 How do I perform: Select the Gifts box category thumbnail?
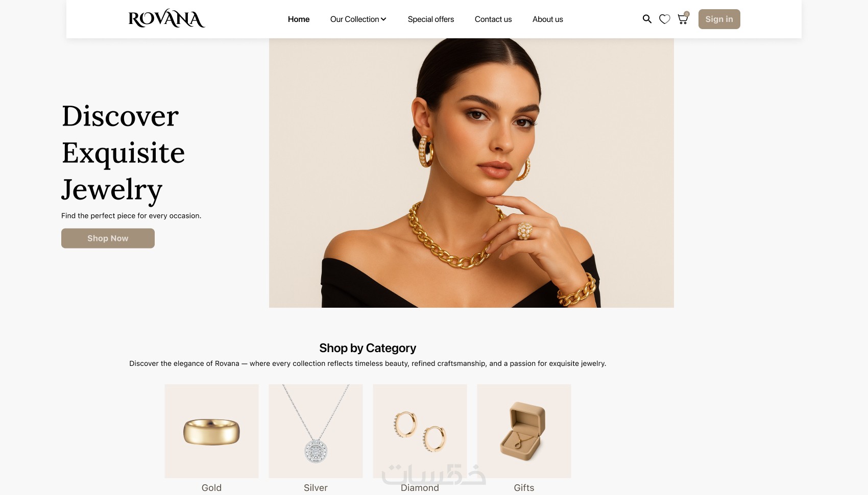point(524,431)
